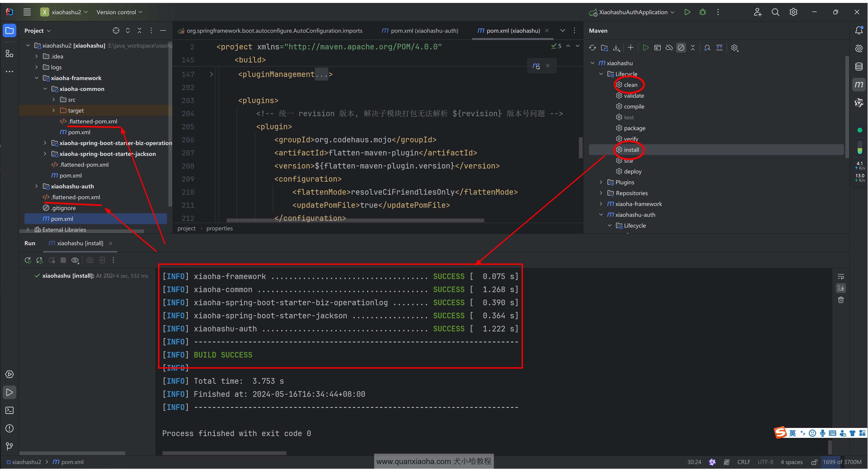This screenshot has height=469, width=868.
Task: Run the install lifecycle goal
Action: [x=631, y=150]
